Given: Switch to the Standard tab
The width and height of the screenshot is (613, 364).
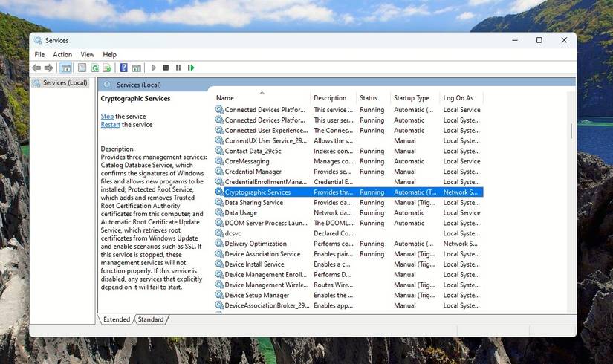Looking at the screenshot, I should pos(151,319).
